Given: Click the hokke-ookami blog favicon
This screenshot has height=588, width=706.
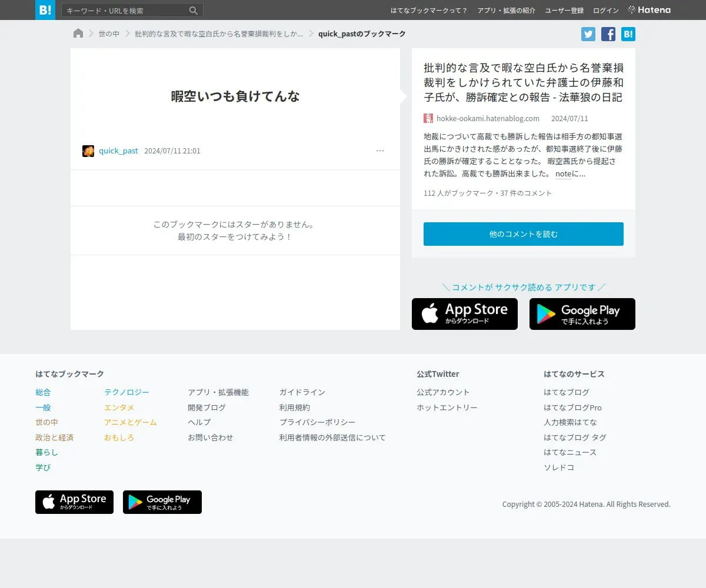Looking at the screenshot, I should (x=428, y=118).
